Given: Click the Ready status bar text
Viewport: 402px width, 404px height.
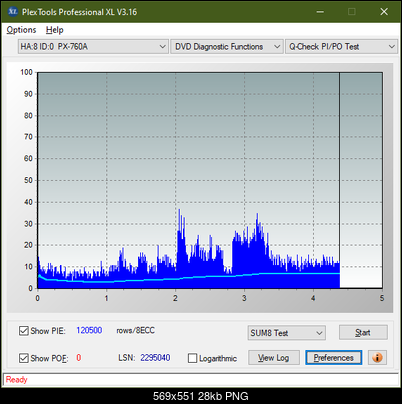Looking at the screenshot, I should pyautogui.click(x=16, y=379).
